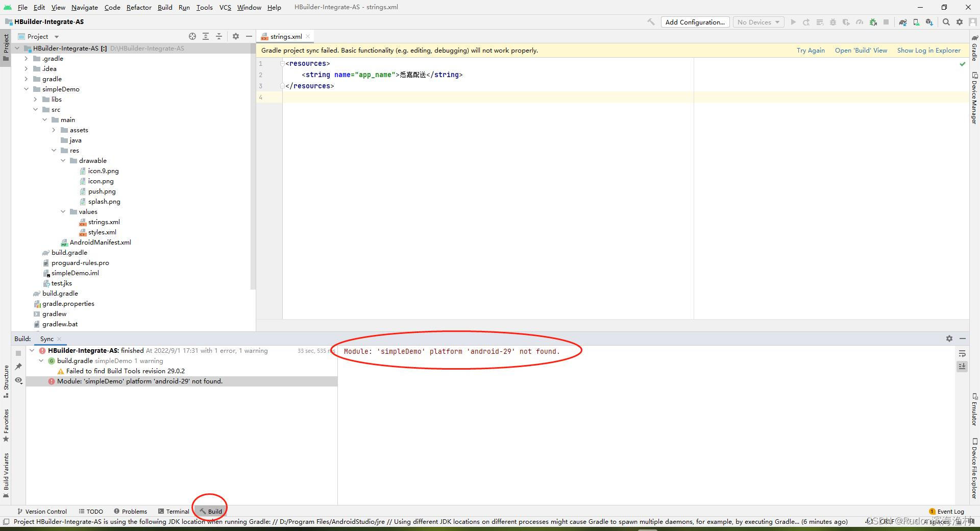Open the No Devices dropdown
Image resolution: width=980 pixels, height=531 pixels.
(x=757, y=22)
